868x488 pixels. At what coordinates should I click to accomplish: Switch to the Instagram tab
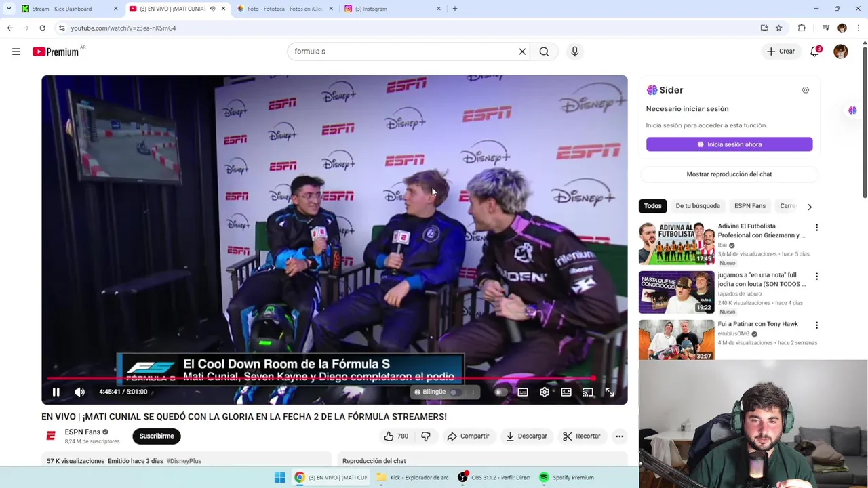point(391,9)
